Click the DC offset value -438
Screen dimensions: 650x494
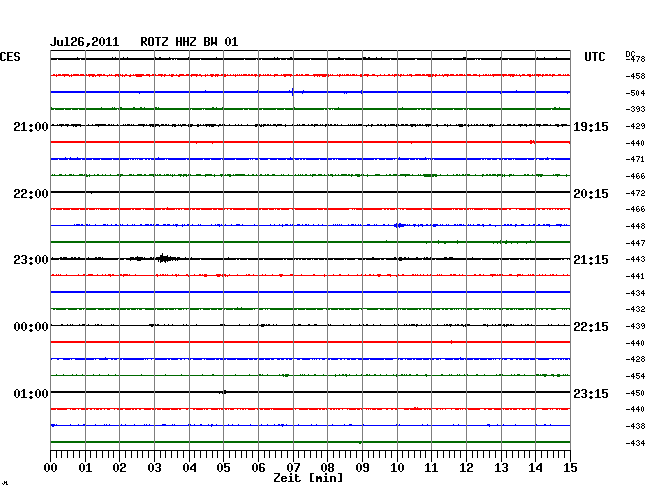click(635, 426)
